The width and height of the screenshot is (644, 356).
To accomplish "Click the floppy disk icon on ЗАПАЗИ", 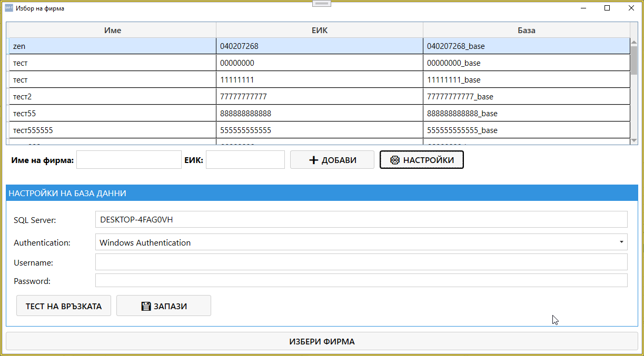I will [x=146, y=306].
